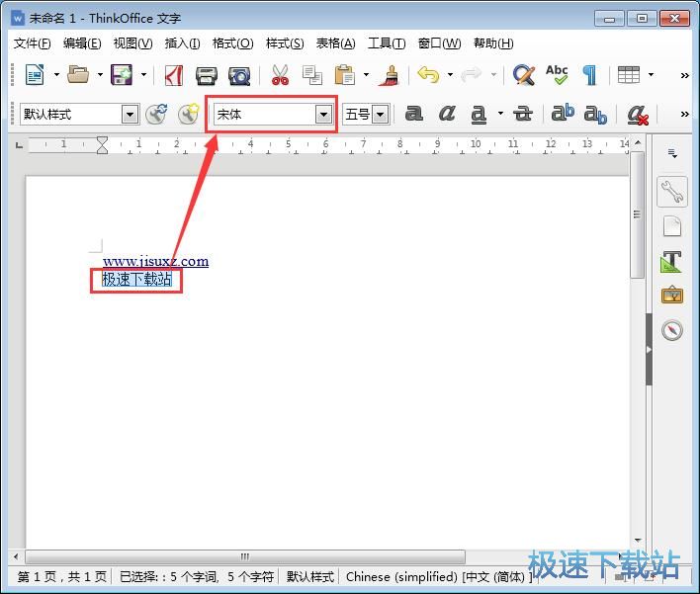Open the 格式(O) menu
Image resolution: width=700 pixels, height=594 pixels.
232,43
